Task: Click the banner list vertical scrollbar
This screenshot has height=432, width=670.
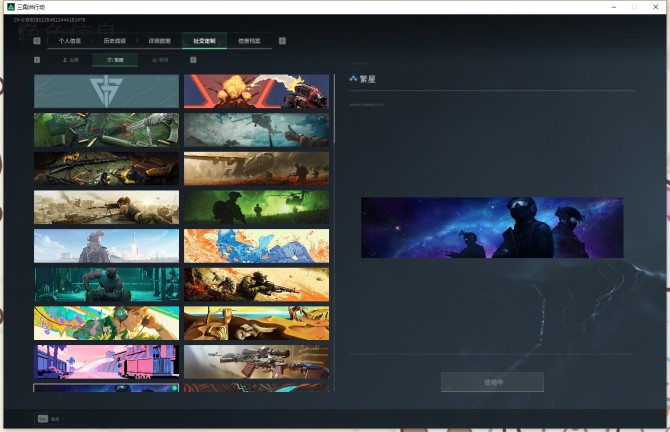Action: click(334, 109)
